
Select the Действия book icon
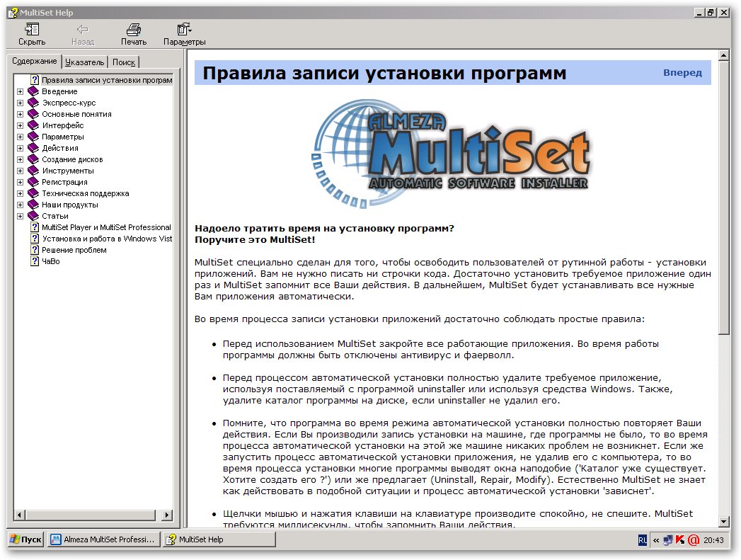[33, 148]
